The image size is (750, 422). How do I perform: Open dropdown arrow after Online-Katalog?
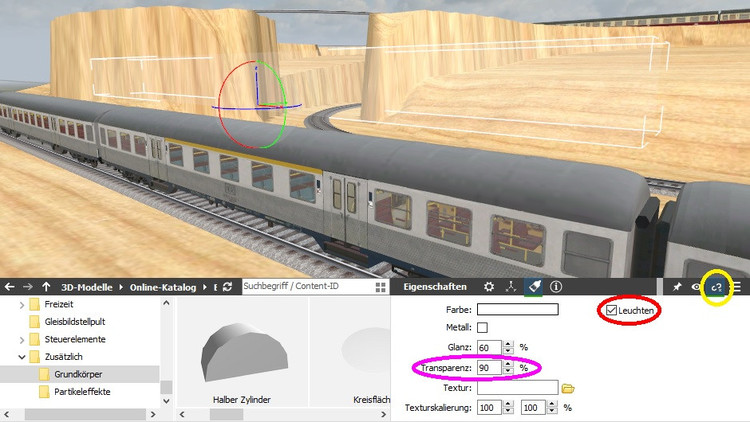[x=204, y=287]
